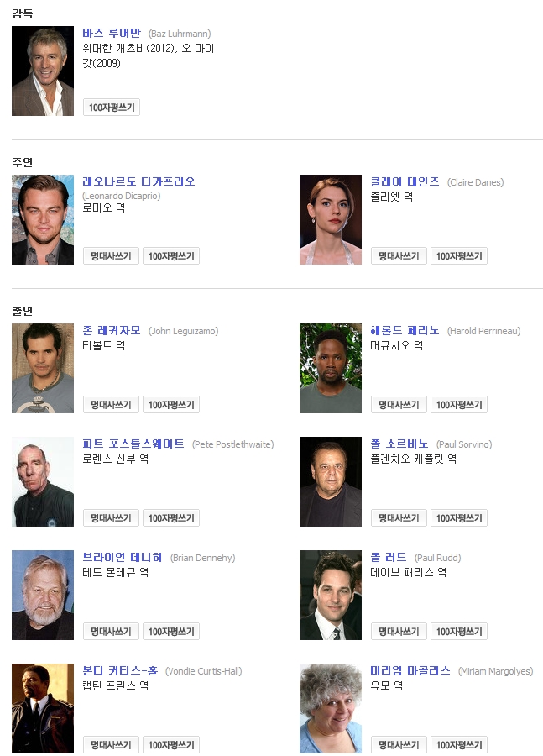
Task: Open 해롤드 페리노 name link
Action: pos(405,330)
